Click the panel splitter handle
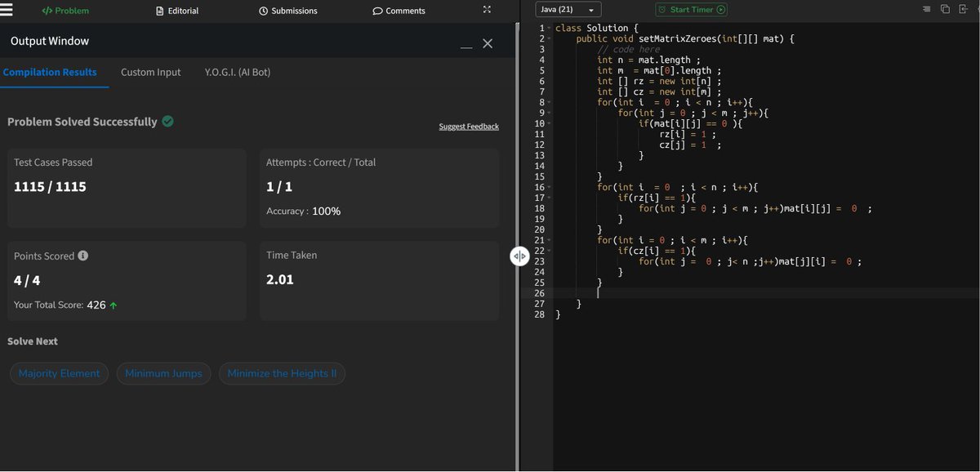Screen dimensions: 980x472 [519, 256]
